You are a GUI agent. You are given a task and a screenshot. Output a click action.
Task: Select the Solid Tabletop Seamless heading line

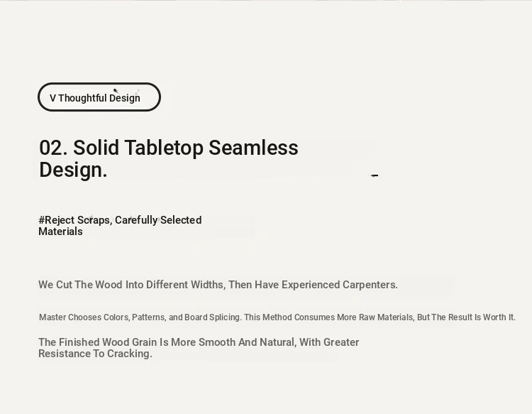point(169,148)
